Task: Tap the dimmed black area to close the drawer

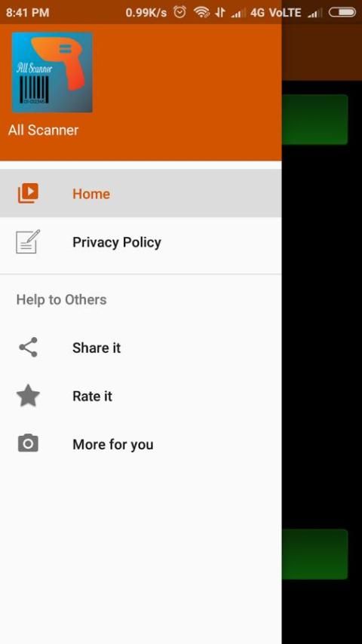Action: 322,337
